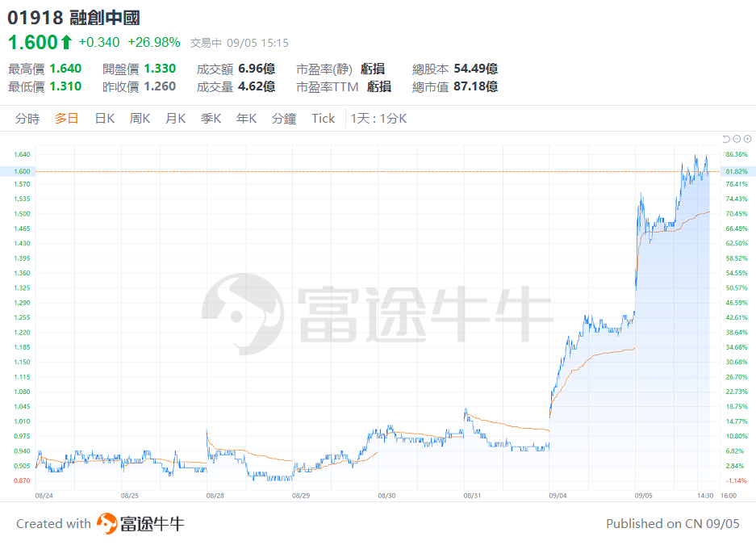Zoom out the chart using the minus icon

(x=737, y=139)
